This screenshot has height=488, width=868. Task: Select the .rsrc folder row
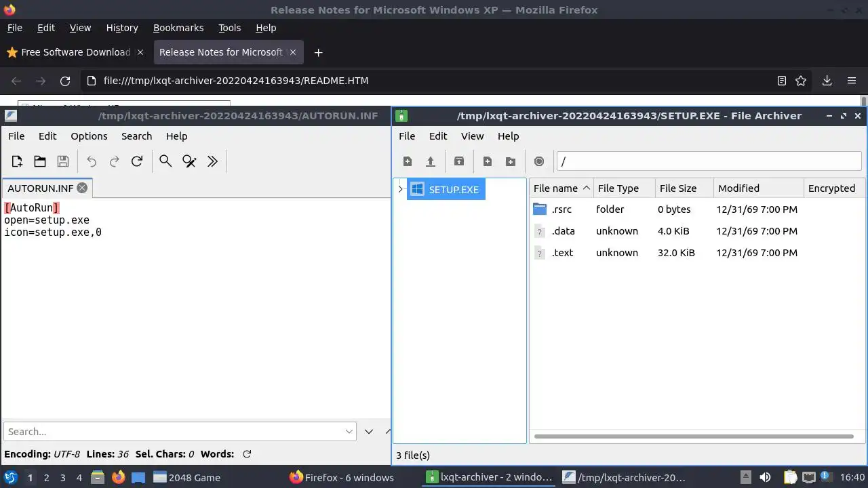coord(697,209)
